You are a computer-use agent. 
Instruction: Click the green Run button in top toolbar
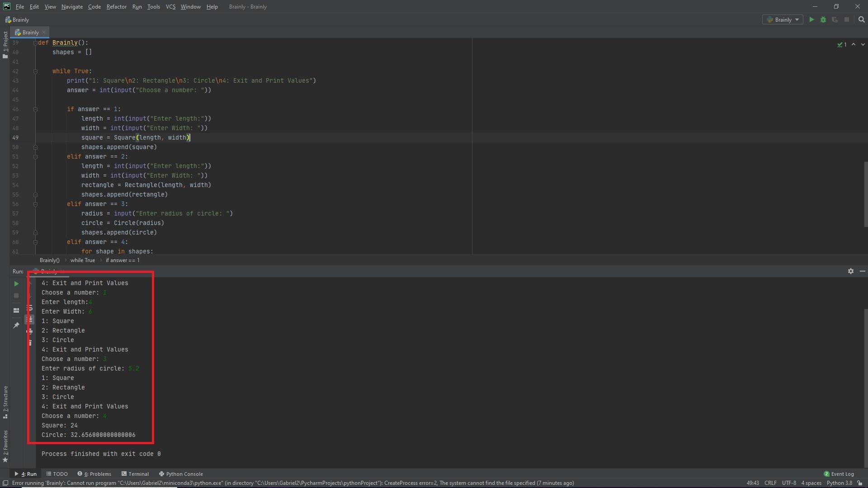tap(811, 19)
